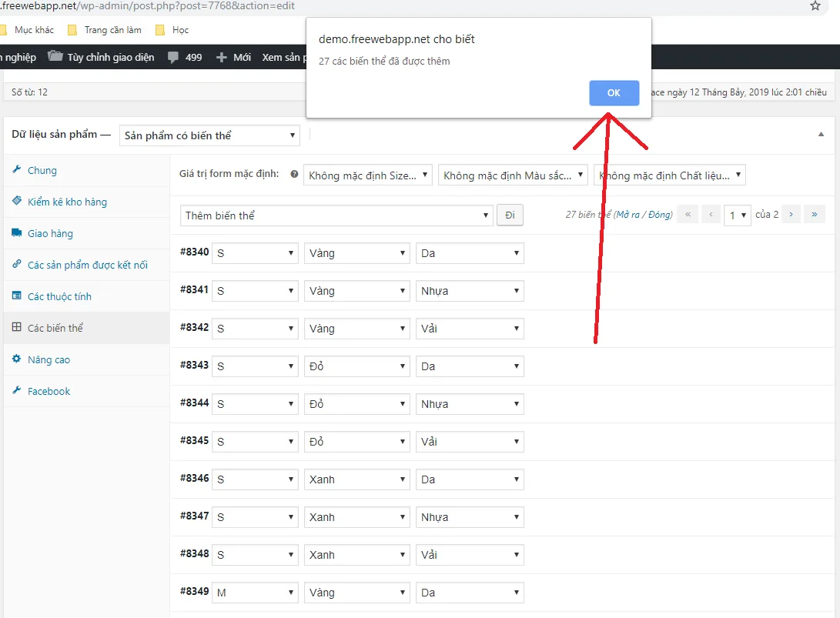Open size dropdown of variation #8340
The image size is (840, 618).
[255, 253]
